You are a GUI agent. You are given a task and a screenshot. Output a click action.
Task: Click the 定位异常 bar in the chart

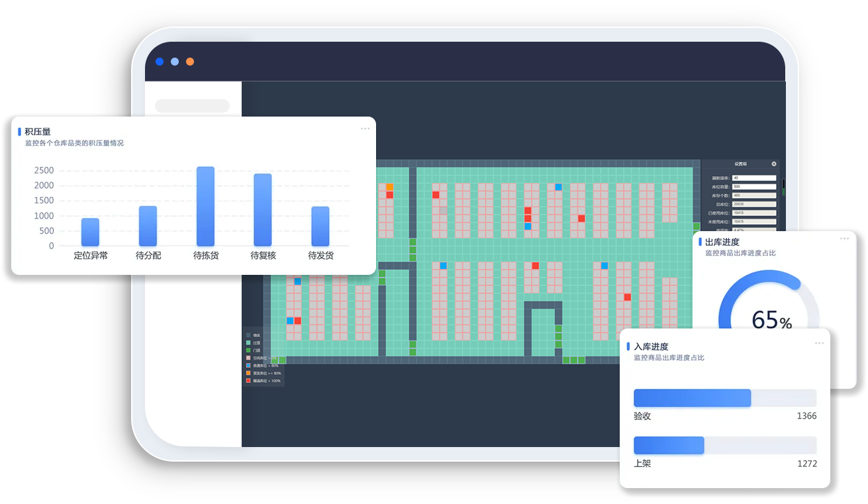[x=91, y=232]
